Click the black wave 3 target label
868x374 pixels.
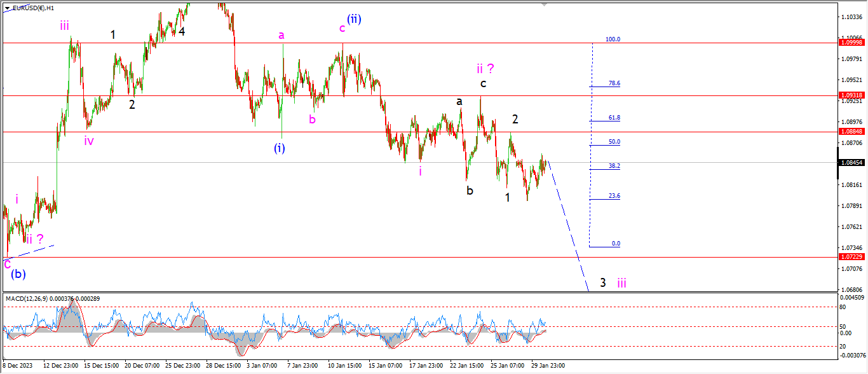coord(602,282)
